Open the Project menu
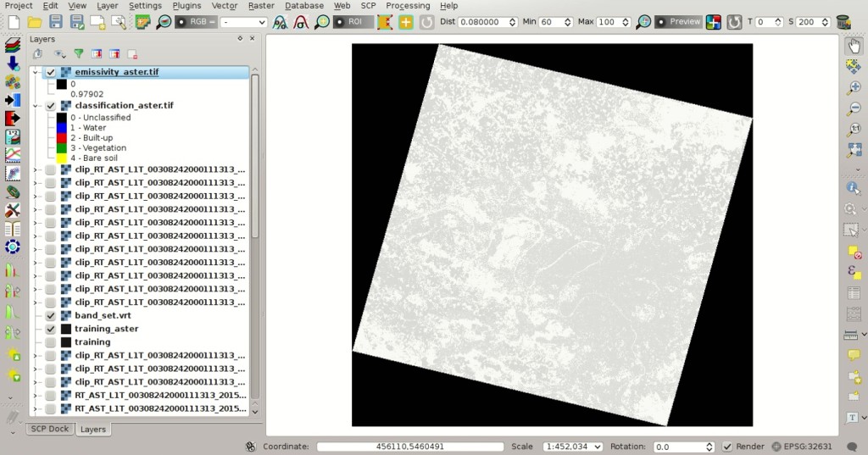The image size is (868, 455). click(19, 6)
